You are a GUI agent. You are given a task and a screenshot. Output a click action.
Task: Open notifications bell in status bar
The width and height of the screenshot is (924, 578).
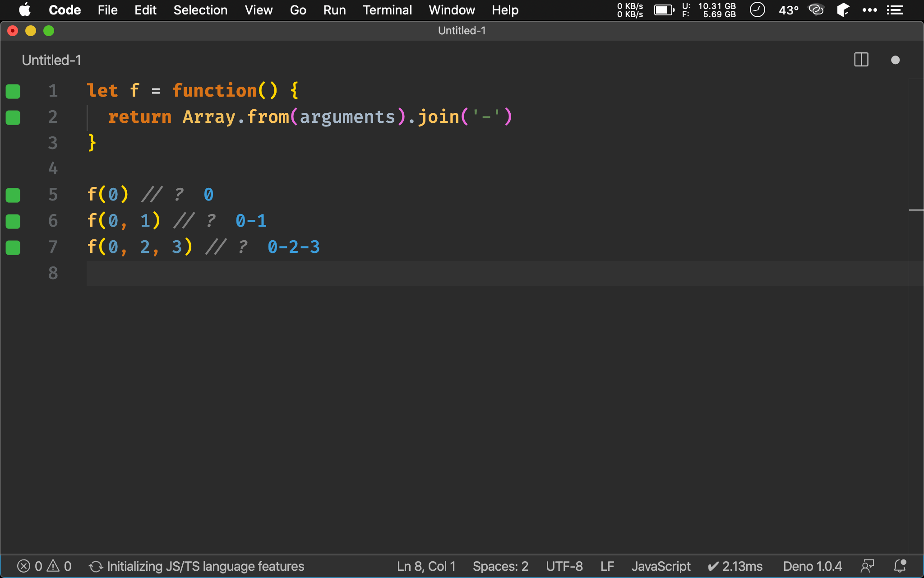tap(900, 566)
